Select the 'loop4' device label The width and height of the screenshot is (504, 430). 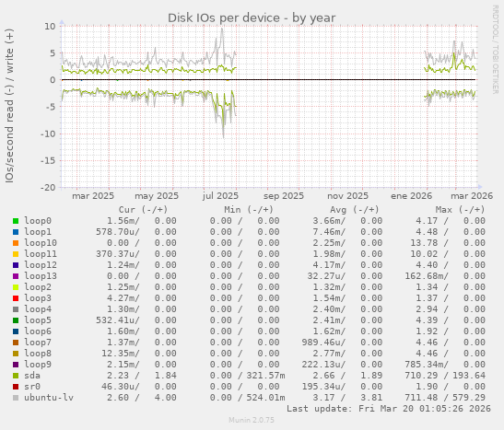[x=38, y=309]
